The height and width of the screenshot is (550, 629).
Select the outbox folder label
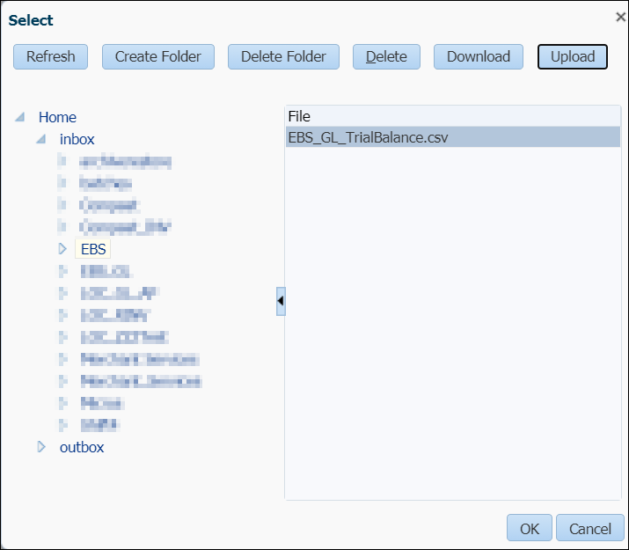pyautogui.click(x=81, y=447)
